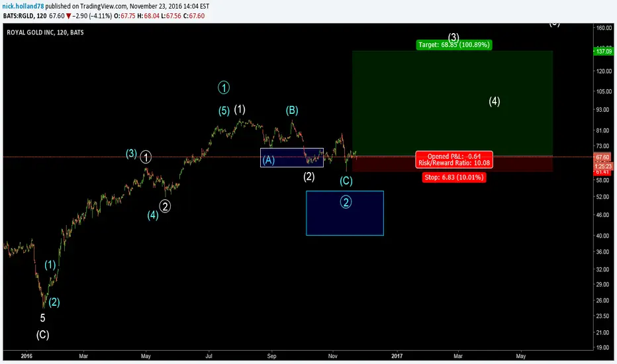Screen dimensions: 617x364
Task: Click the green 137.09 target price tag
Action: click(x=604, y=51)
